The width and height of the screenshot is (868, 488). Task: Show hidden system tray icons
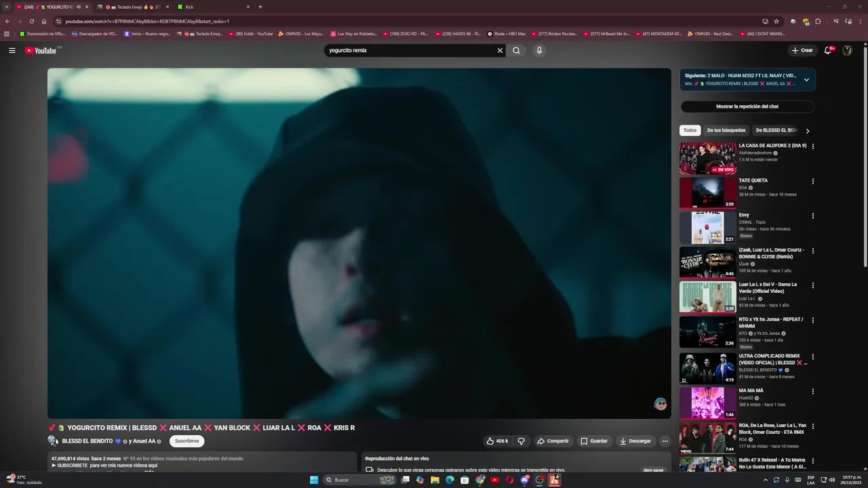(x=766, y=480)
